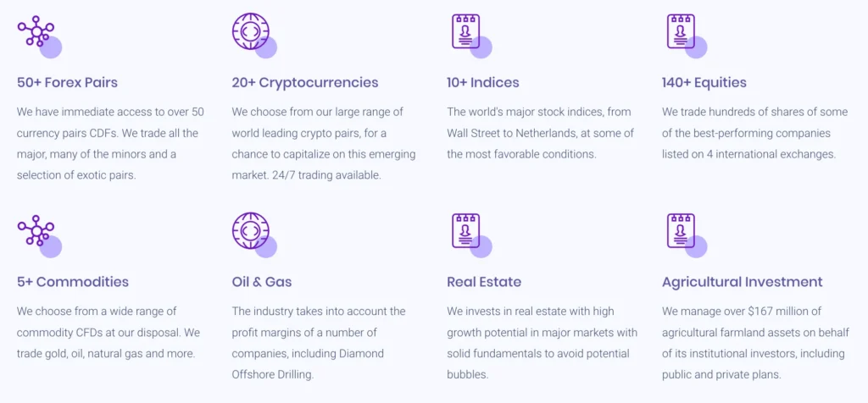The width and height of the screenshot is (868, 403).
Task: Click the 10+ Indices heading
Action: [x=483, y=83]
